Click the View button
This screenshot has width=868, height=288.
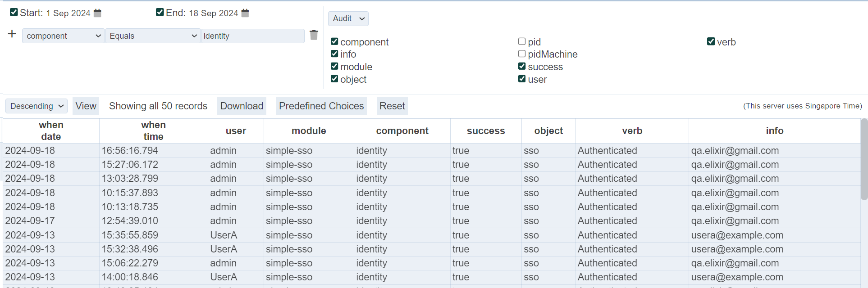(x=86, y=106)
